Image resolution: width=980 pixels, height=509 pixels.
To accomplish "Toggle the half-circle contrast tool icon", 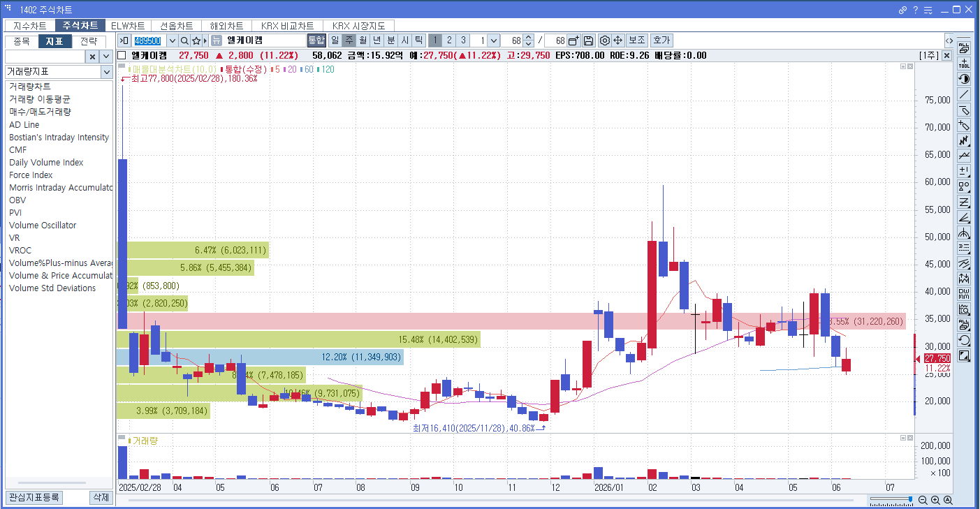I will click(x=964, y=79).
